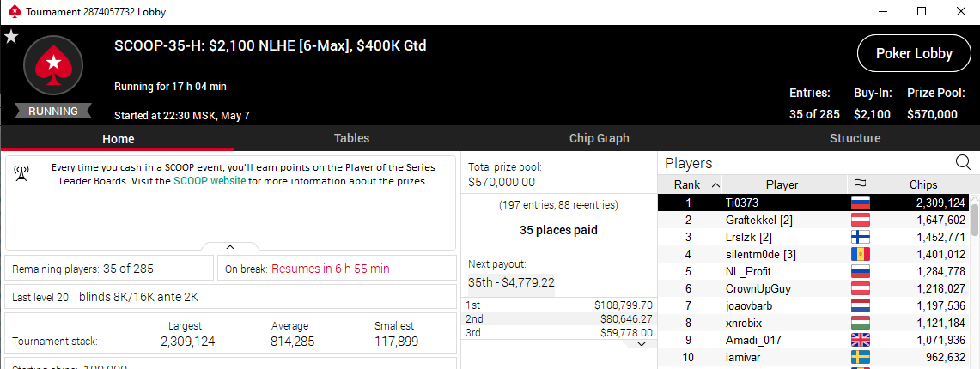Click the flag column header icon

coord(858,184)
